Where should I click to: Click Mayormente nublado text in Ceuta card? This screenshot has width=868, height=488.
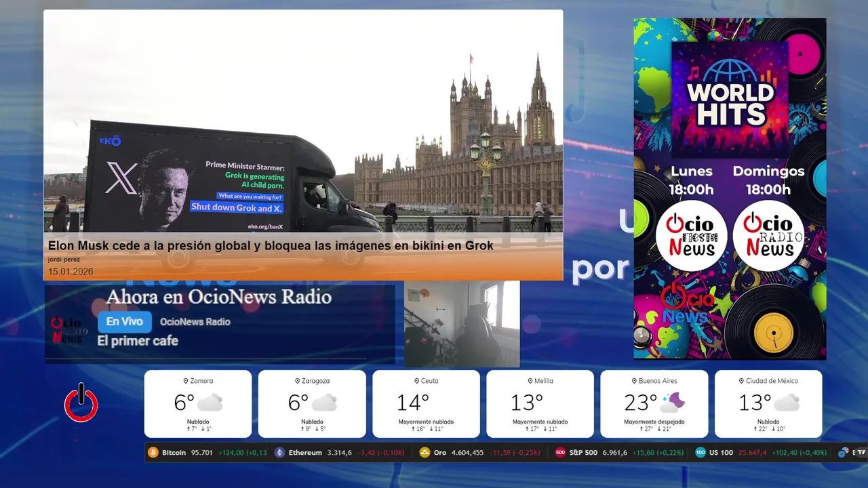[426, 422]
